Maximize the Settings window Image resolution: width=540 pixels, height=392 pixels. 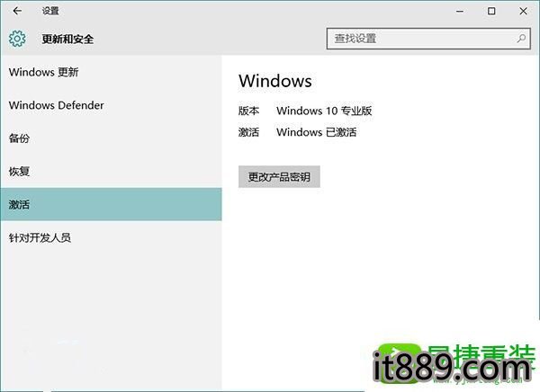tap(491, 11)
